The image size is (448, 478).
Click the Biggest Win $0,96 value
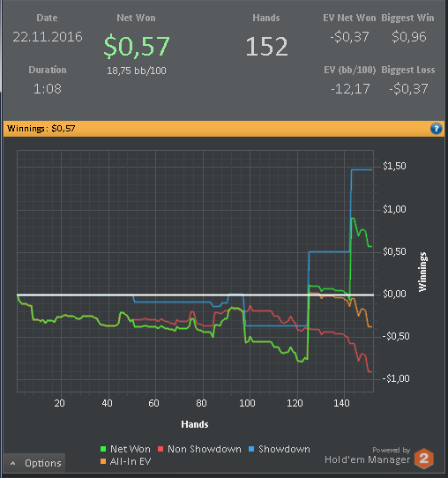point(408,37)
